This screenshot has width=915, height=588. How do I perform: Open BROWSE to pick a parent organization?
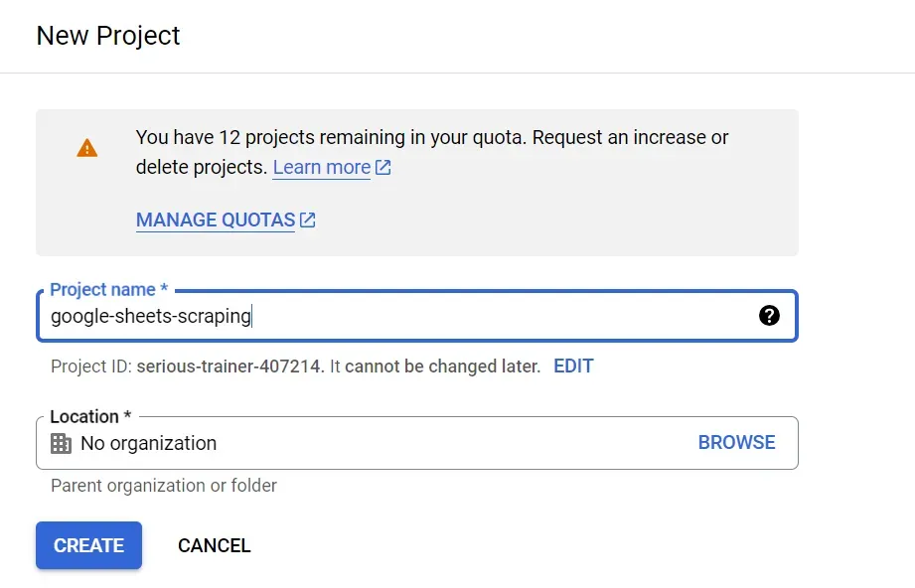(737, 442)
